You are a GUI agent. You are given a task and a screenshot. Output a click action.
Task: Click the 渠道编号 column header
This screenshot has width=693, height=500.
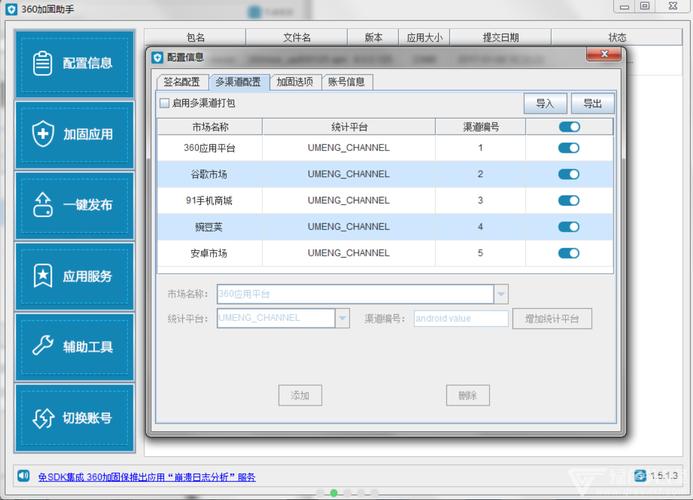tap(480, 127)
